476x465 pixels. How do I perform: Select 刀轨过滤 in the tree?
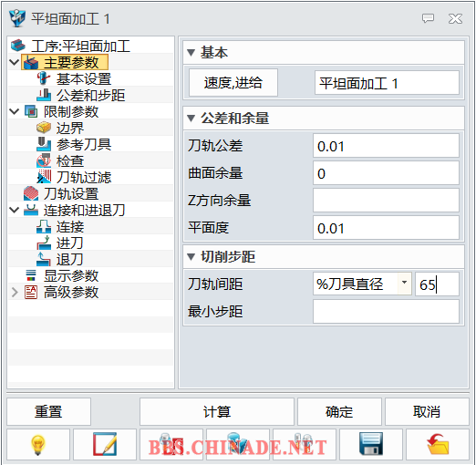point(84,178)
